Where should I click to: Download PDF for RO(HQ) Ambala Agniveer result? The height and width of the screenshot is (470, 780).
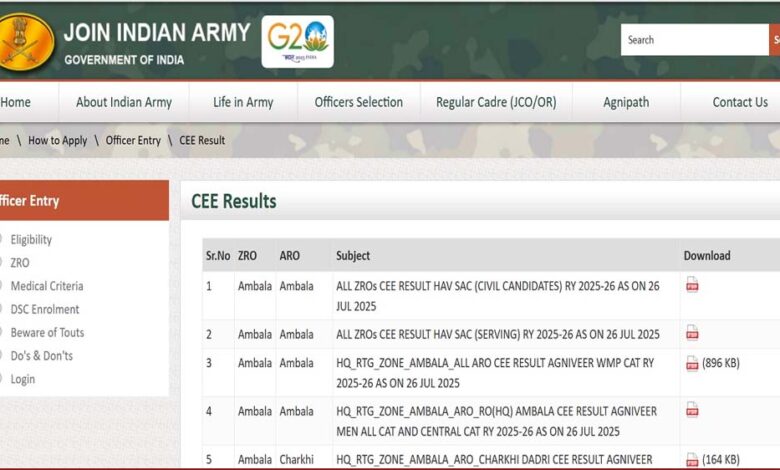click(692, 410)
